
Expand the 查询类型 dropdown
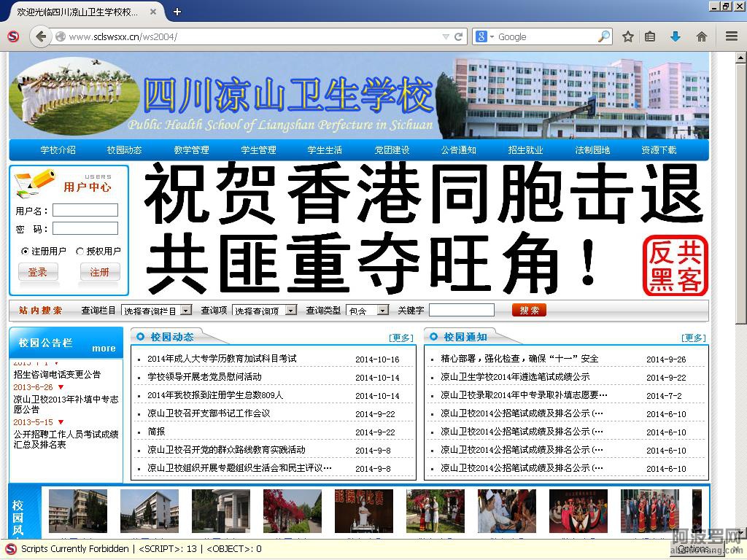pos(383,311)
